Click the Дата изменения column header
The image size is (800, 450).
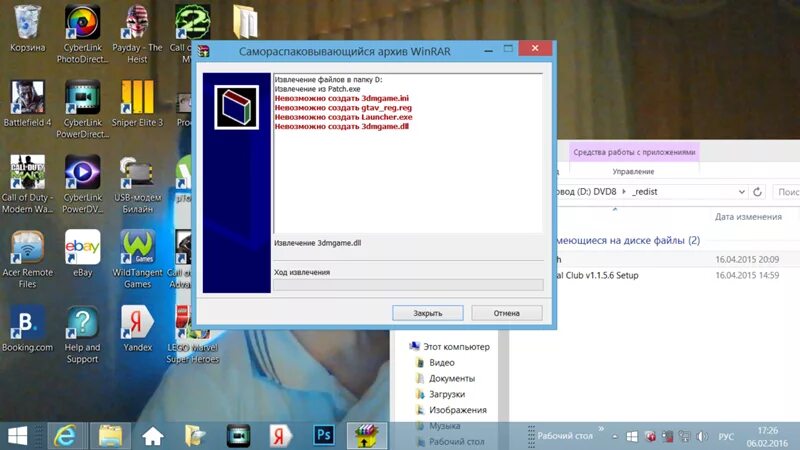[x=748, y=217]
